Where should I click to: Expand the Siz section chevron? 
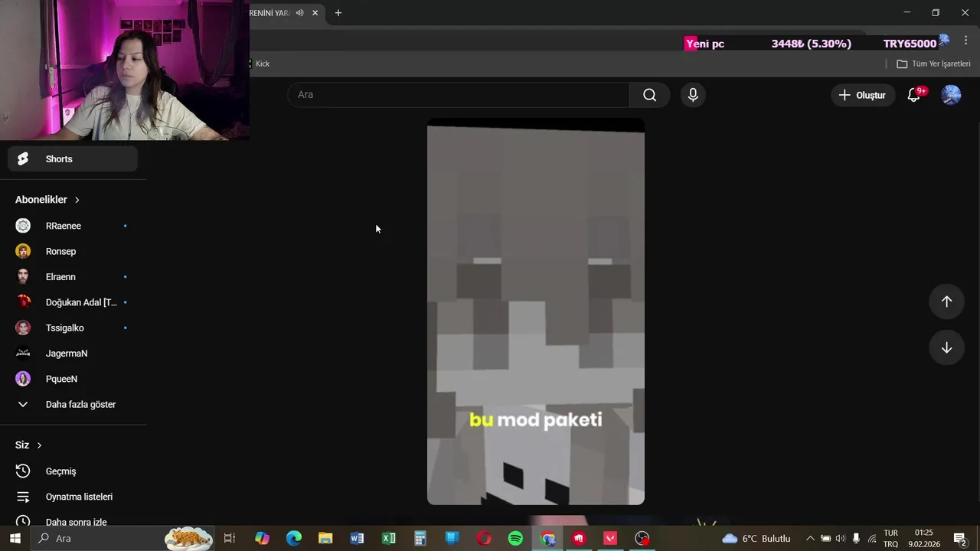coord(39,445)
